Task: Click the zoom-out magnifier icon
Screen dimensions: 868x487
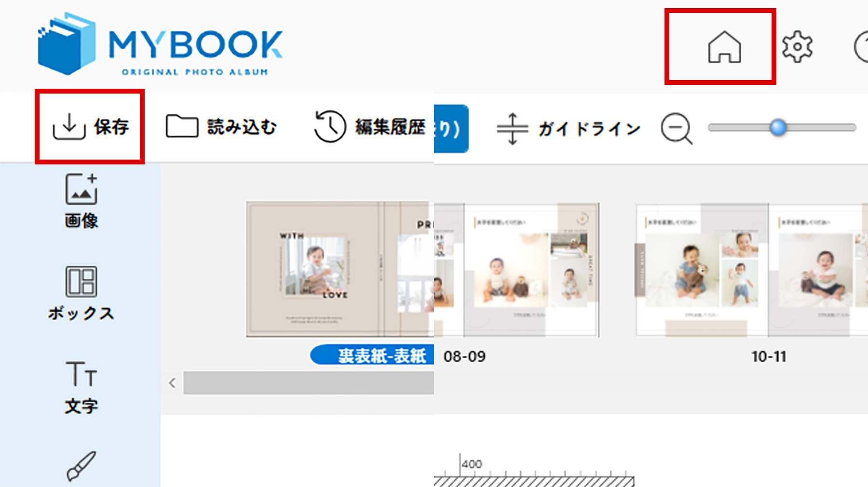Action: coord(677,129)
